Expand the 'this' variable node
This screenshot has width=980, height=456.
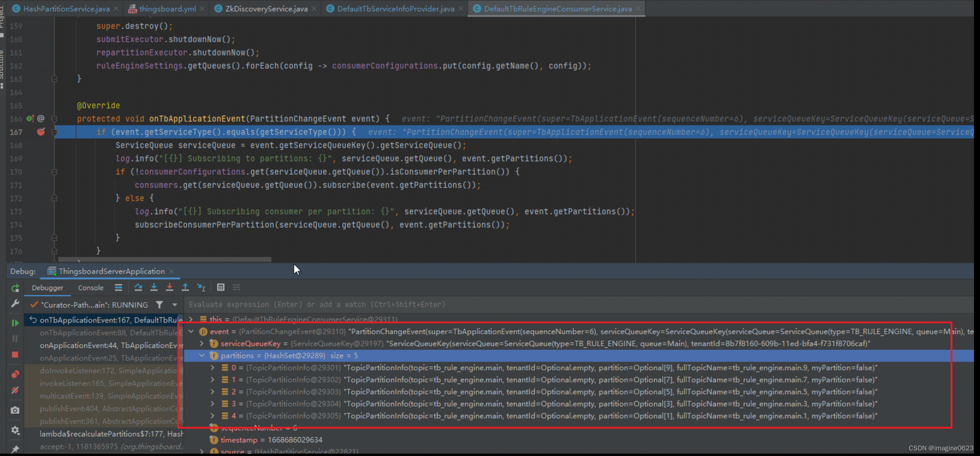coord(192,319)
